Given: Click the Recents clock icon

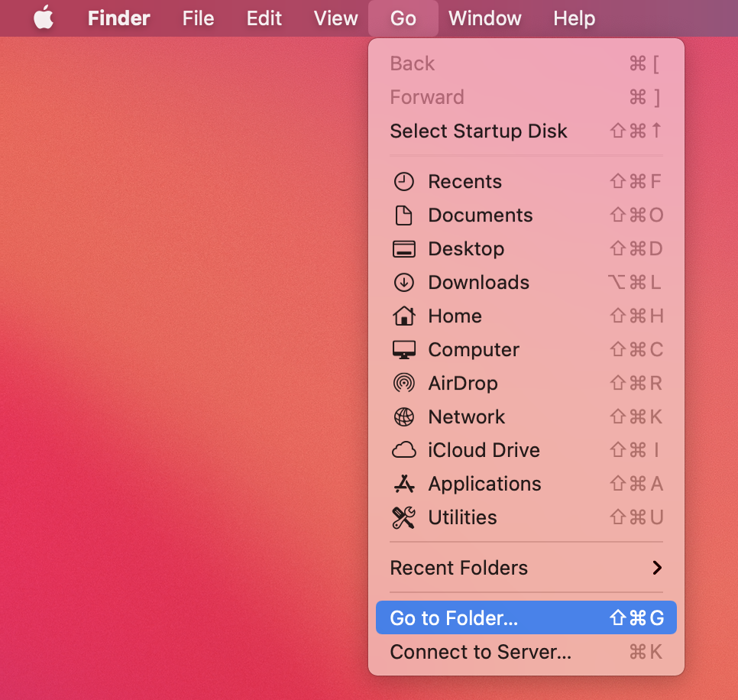Looking at the screenshot, I should point(404,182).
